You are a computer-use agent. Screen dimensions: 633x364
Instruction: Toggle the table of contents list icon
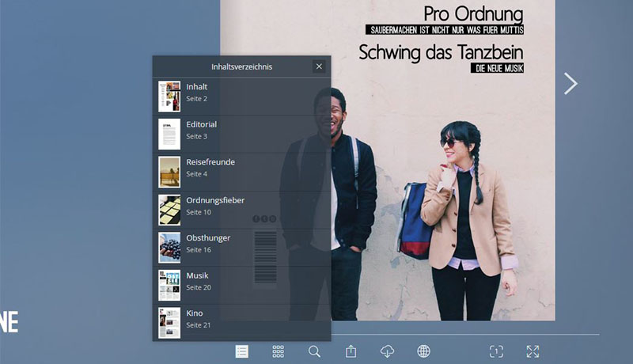242,351
